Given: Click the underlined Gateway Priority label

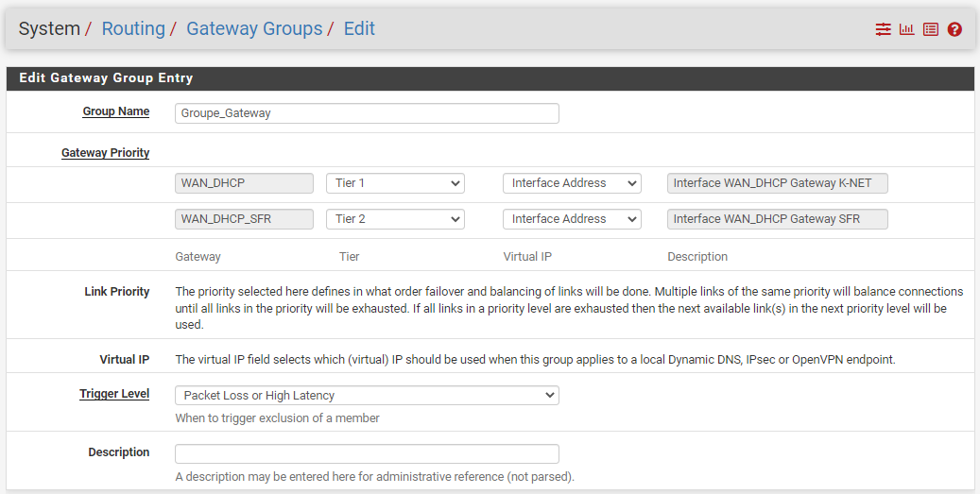Looking at the screenshot, I should [105, 152].
